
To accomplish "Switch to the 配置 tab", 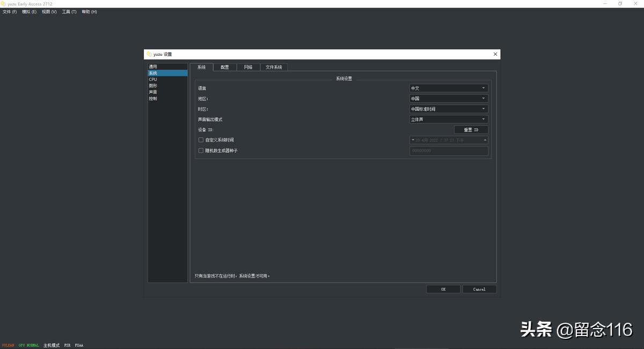I will tap(224, 68).
